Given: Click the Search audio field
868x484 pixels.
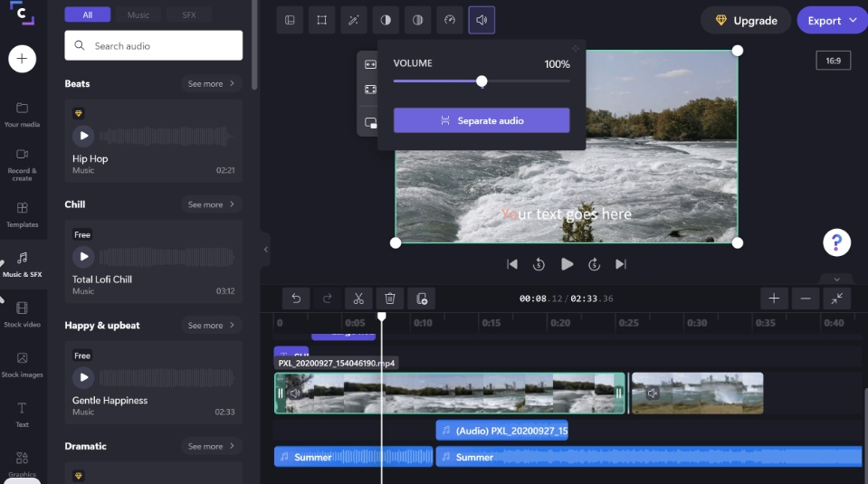Looking at the screenshot, I should (x=153, y=45).
